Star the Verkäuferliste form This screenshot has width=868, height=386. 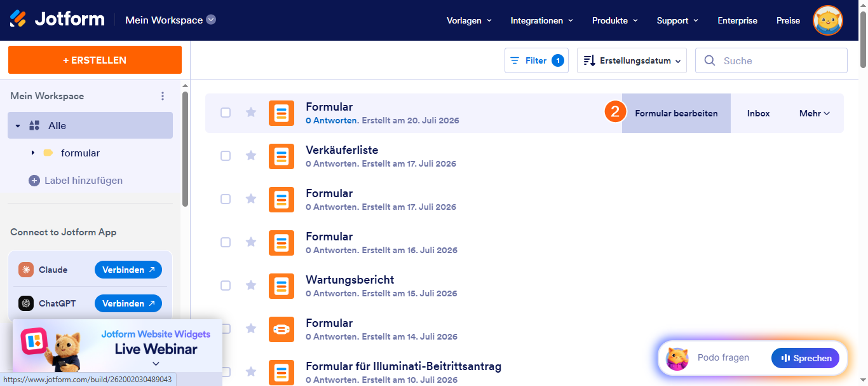click(251, 156)
